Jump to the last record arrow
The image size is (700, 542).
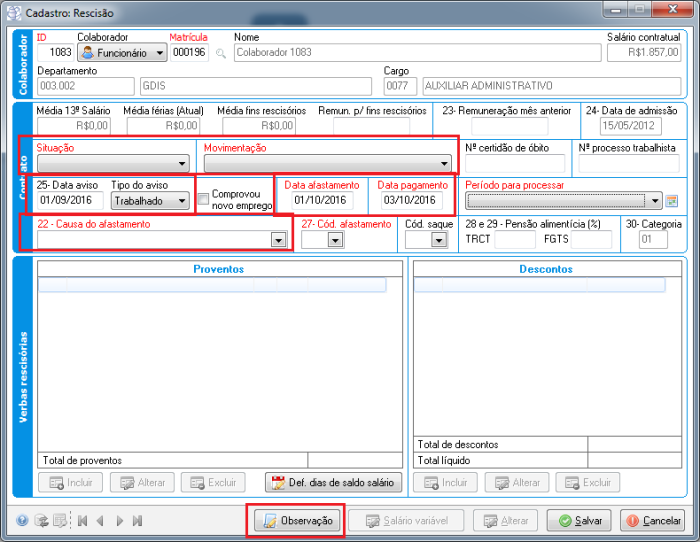click(x=137, y=521)
